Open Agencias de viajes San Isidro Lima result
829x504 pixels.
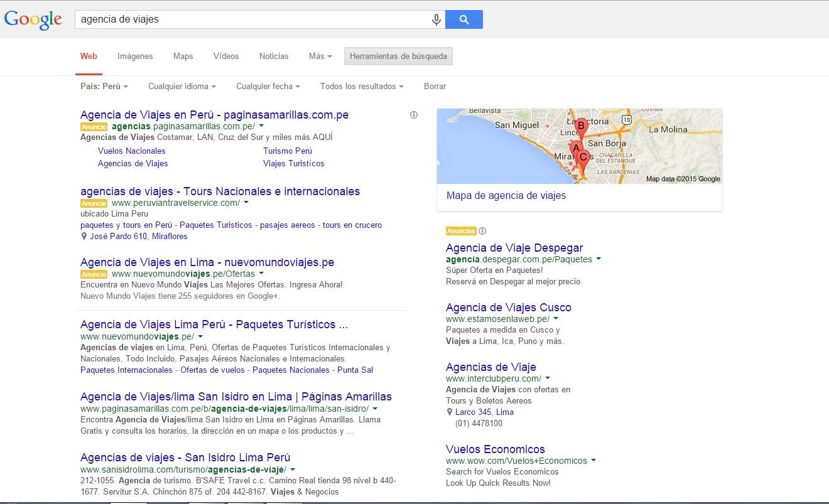(185, 458)
